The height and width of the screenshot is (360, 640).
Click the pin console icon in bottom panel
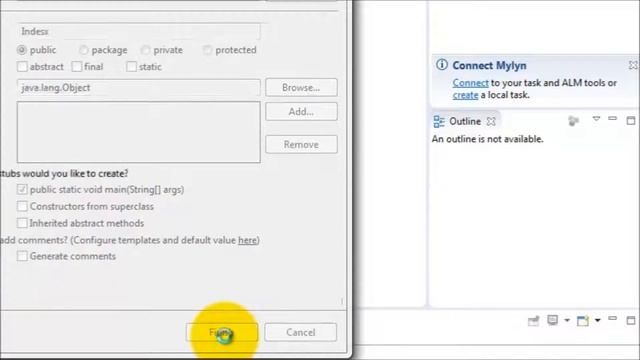(533, 321)
